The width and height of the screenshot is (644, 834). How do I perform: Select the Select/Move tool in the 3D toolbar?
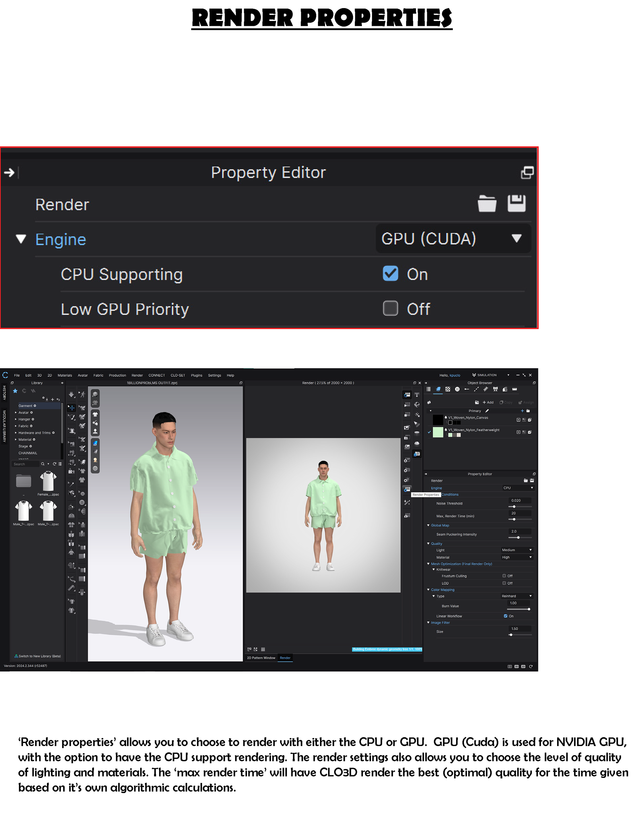[71, 408]
